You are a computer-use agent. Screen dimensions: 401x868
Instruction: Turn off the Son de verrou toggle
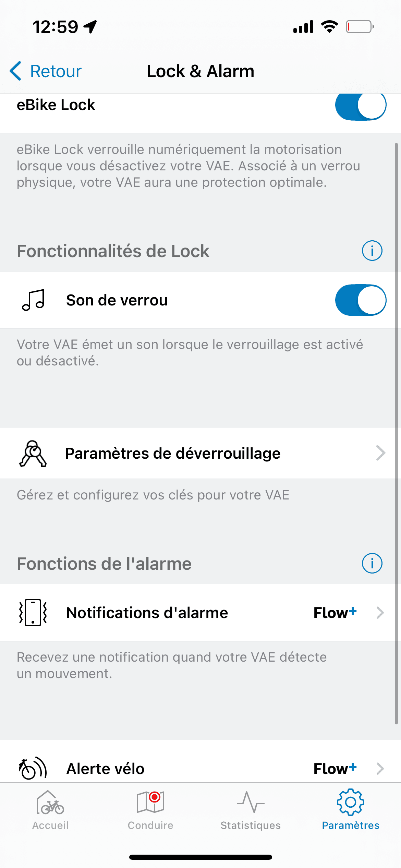click(361, 300)
